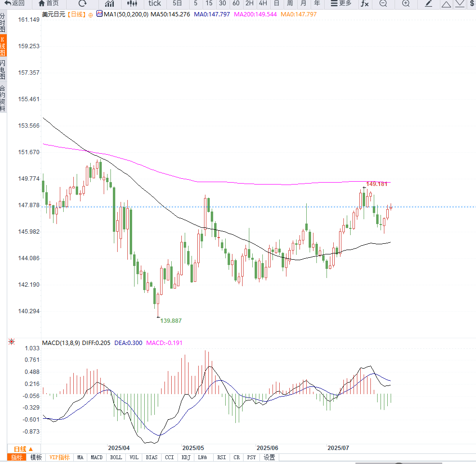Open the 闪电图 side tab
Screen dimensions: 476x464
[x=3, y=70]
